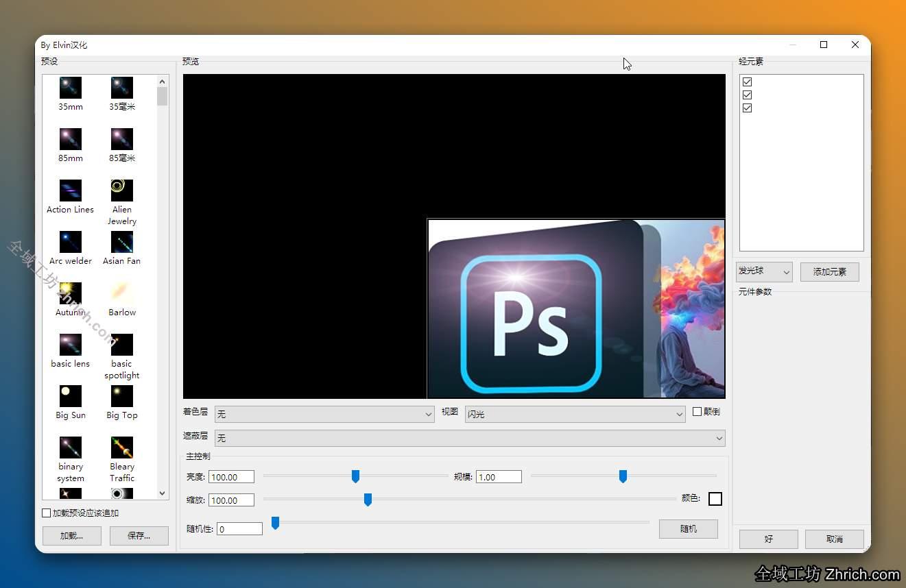Click the 亮度 slider handle
This screenshot has height=588, width=906.
click(355, 476)
